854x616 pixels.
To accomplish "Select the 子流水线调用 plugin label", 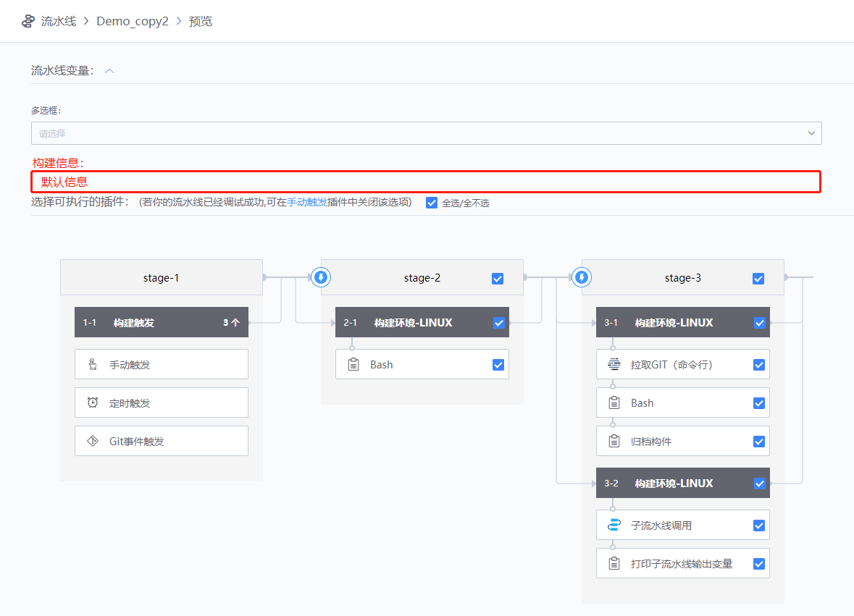I will click(x=661, y=526).
